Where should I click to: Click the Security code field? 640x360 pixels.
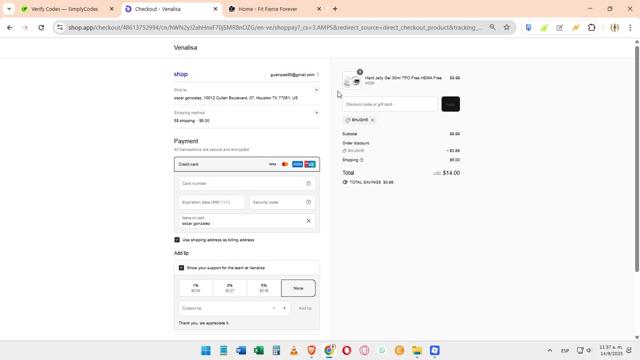[x=282, y=202]
